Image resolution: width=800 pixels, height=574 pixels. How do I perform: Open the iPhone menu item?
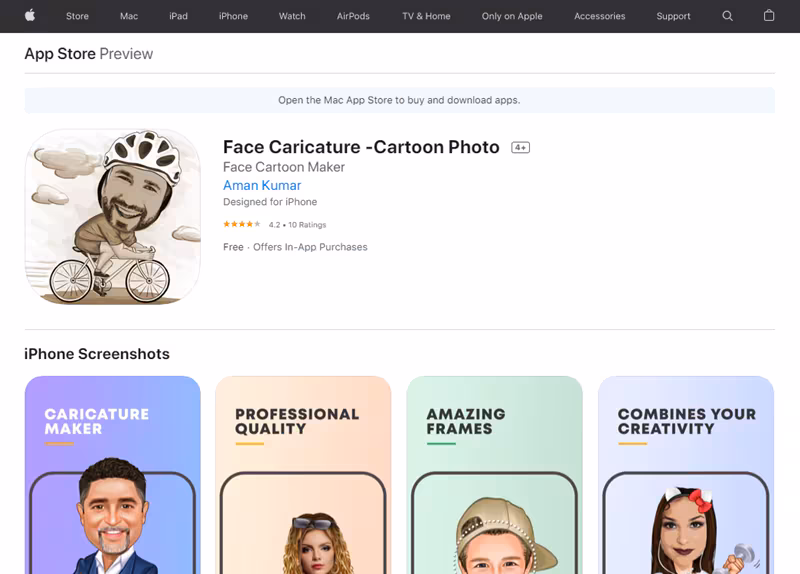(233, 16)
